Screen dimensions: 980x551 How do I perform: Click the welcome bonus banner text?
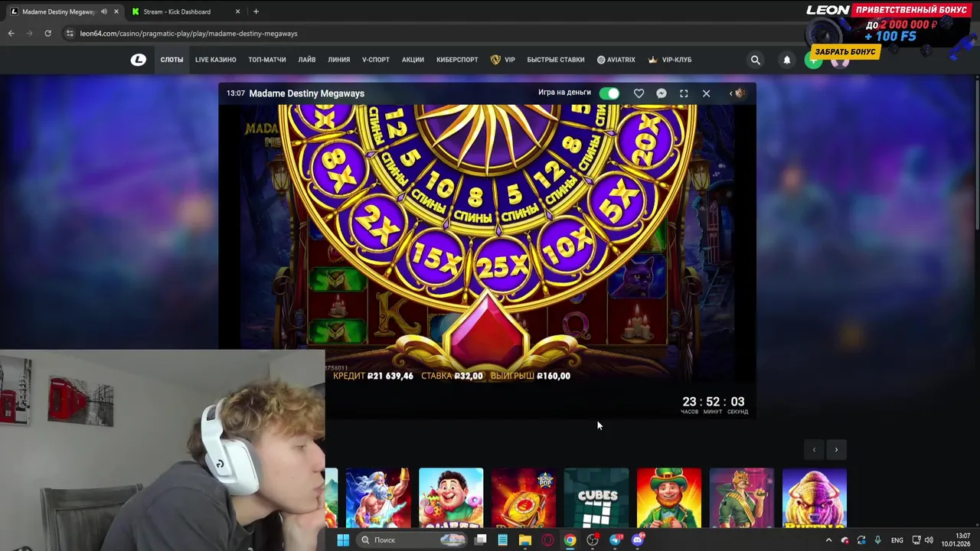(910, 10)
